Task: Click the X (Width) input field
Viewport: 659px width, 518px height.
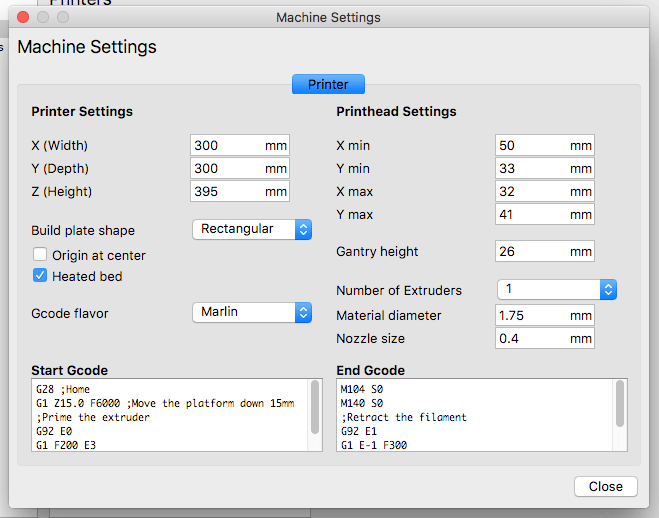Action: [x=240, y=145]
